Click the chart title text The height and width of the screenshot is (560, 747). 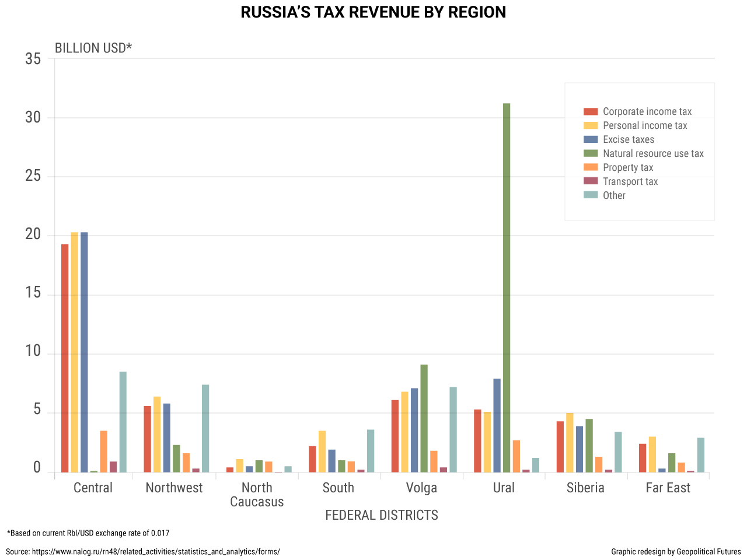click(373, 12)
